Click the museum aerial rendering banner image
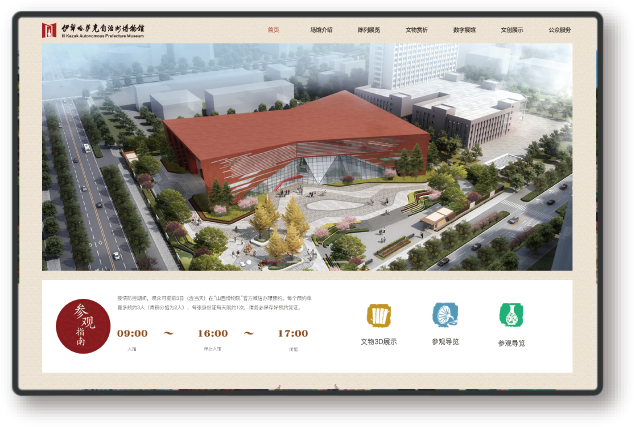 (307, 157)
